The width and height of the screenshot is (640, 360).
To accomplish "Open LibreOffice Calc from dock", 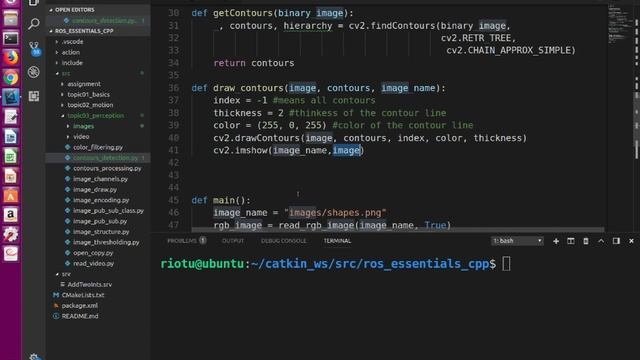I will 11,156.
